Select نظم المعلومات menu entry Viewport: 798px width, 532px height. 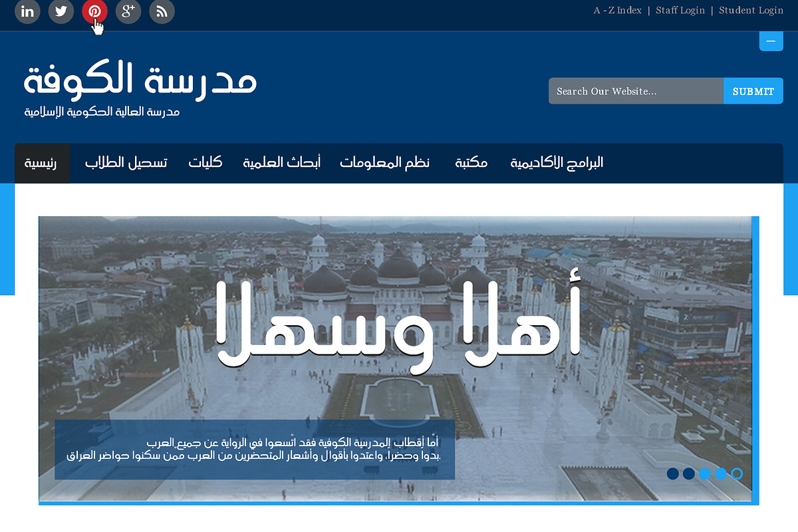click(384, 163)
